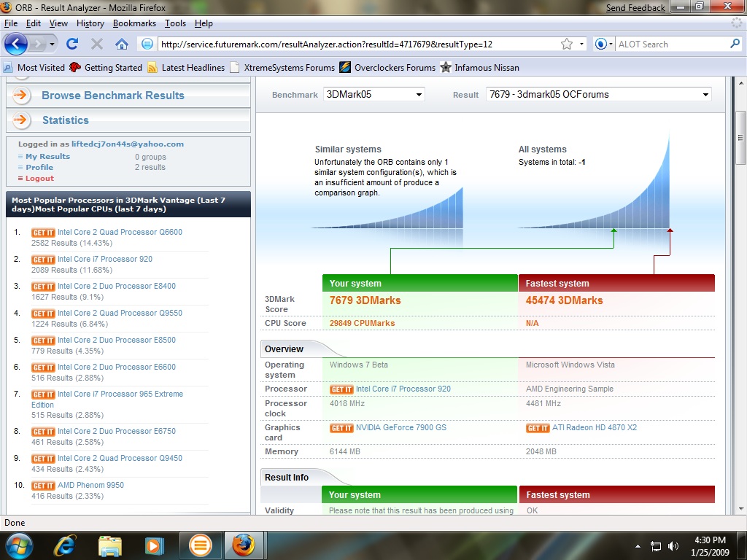Viewport: 747px width, 560px height.
Task: Click the Getting Started bookmark
Action: [106, 68]
